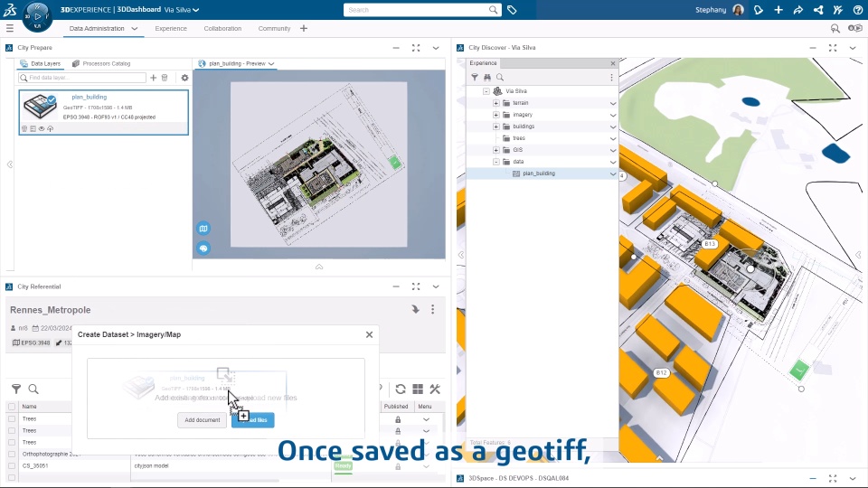This screenshot has width=868, height=488.
Task: Open the plan_building - Preview dropdown
Action: click(x=271, y=63)
